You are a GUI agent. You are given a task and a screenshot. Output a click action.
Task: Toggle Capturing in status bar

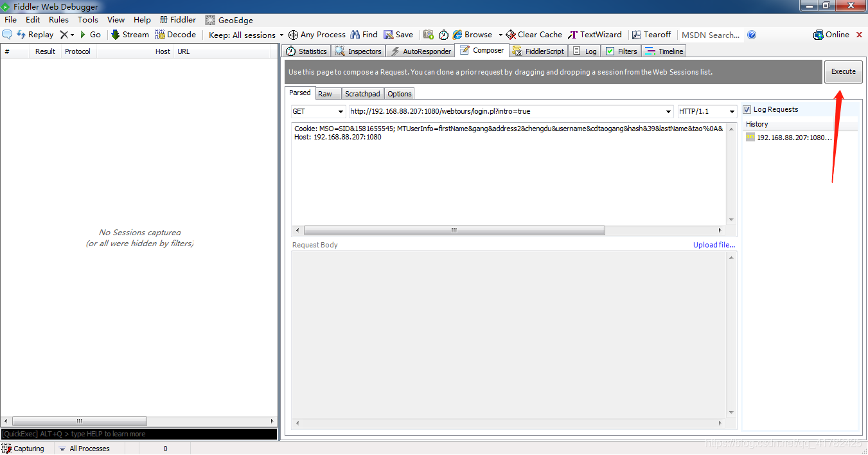24,449
